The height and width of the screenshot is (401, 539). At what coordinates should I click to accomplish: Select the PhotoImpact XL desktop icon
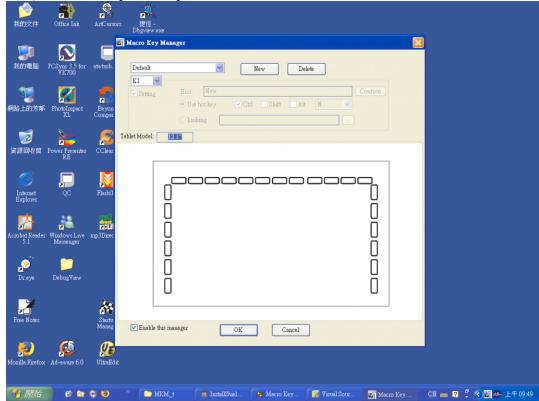click(67, 101)
